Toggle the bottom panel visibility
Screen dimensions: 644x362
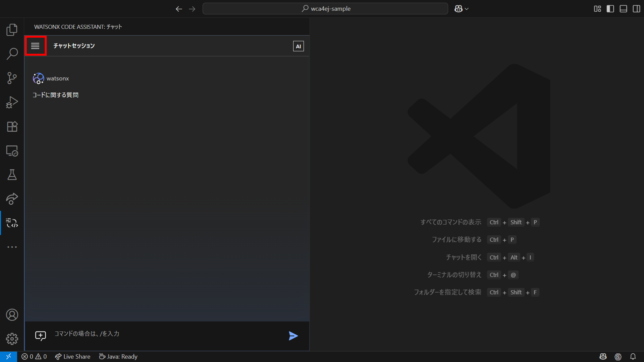coord(623,9)
